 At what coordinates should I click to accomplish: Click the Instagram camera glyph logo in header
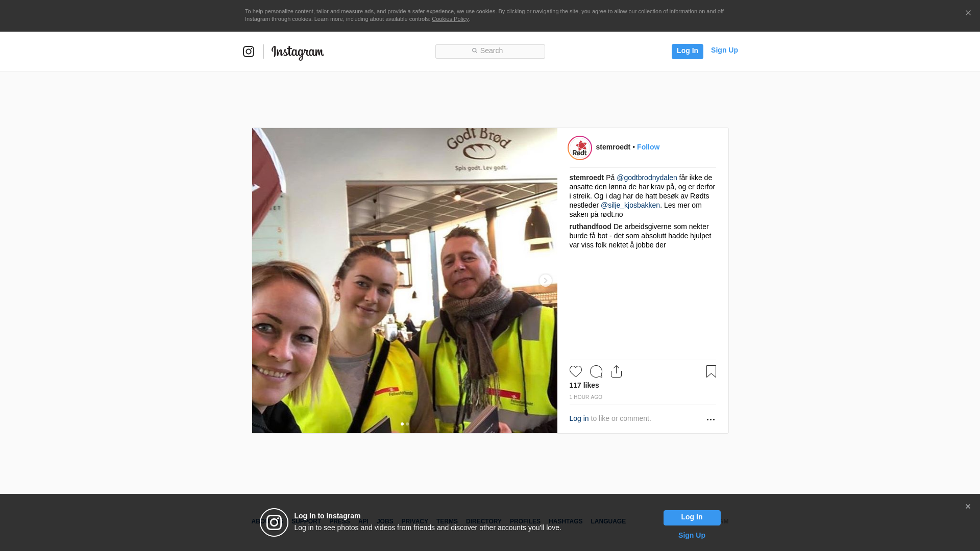(249, 52)
